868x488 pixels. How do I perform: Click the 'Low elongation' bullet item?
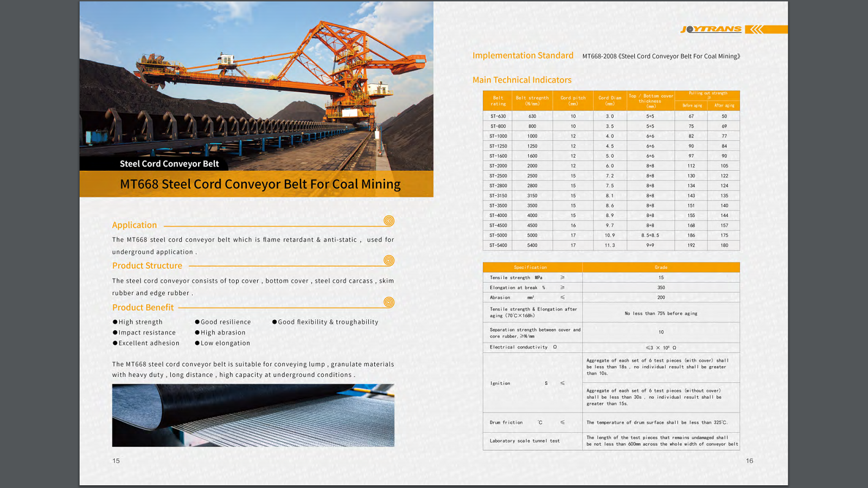(222, 343)
